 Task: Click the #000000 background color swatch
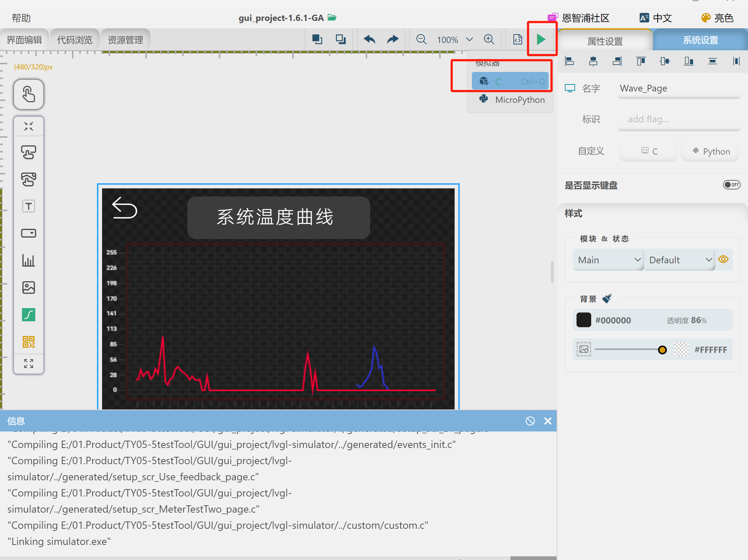(x=583, y=320)
